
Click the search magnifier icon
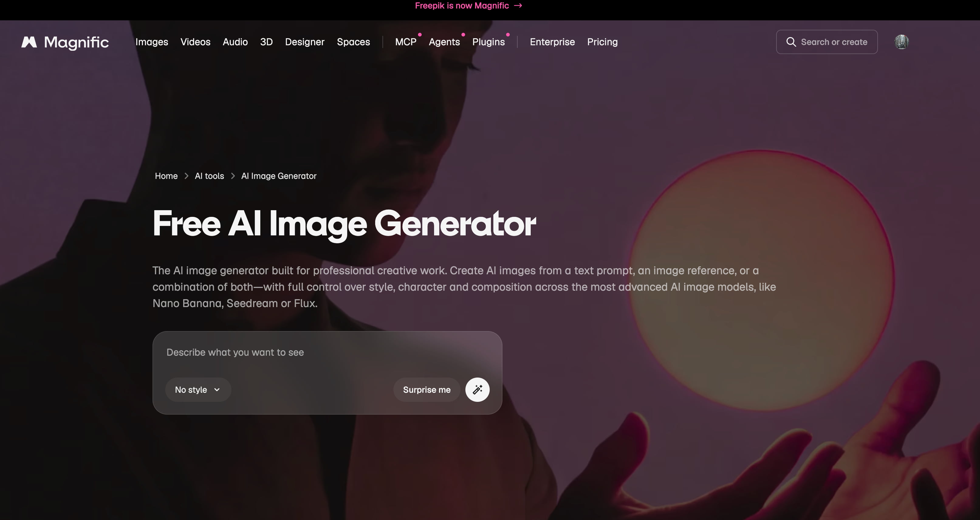pos(791,42)
